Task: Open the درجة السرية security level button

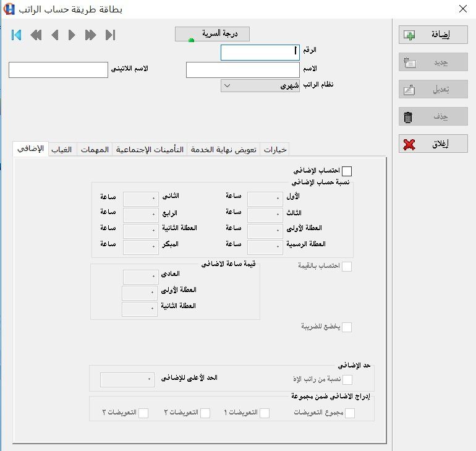Action: click(x=212, y=34)
